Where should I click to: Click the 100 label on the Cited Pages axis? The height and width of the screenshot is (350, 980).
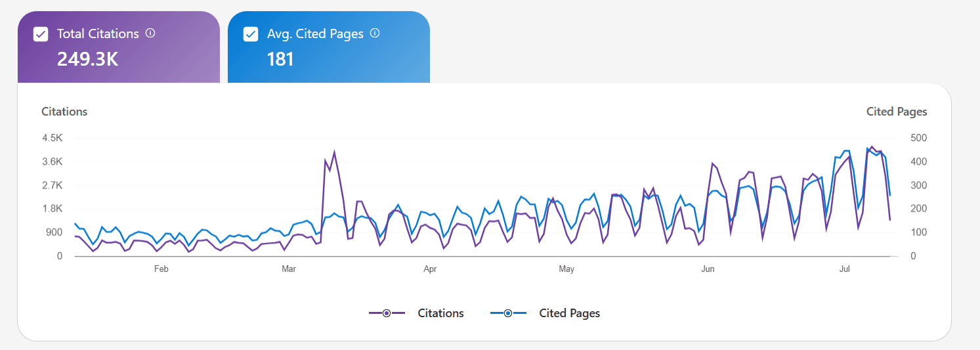point(919,232)
